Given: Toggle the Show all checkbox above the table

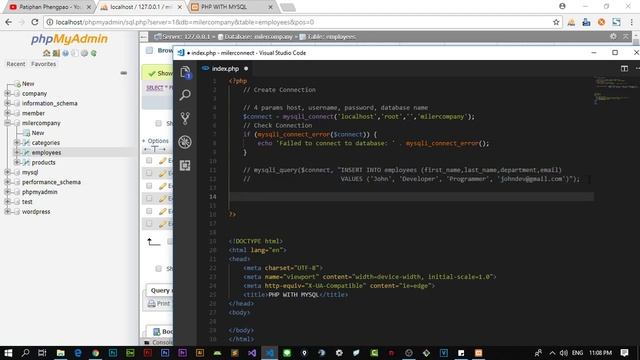Looking at the screenshot, I should 158,123.
